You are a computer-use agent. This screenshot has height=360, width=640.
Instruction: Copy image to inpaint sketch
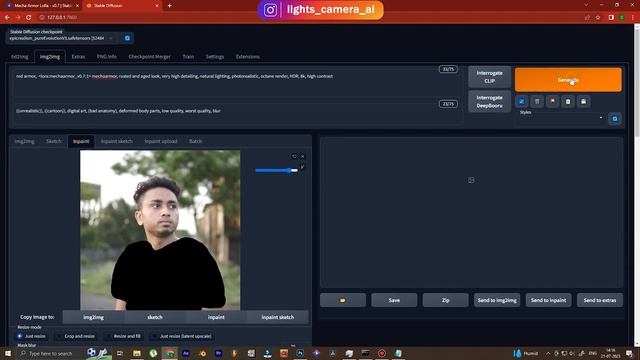[x=278, y=317]
